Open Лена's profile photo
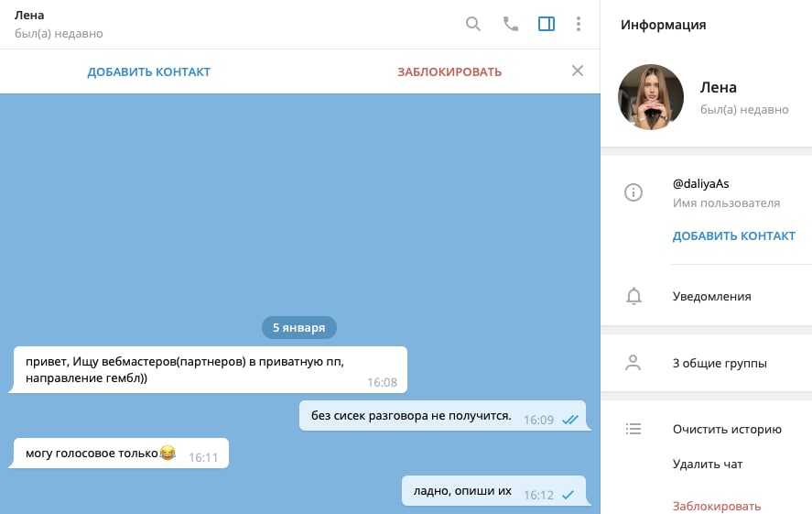 click(x=651, y=97)
